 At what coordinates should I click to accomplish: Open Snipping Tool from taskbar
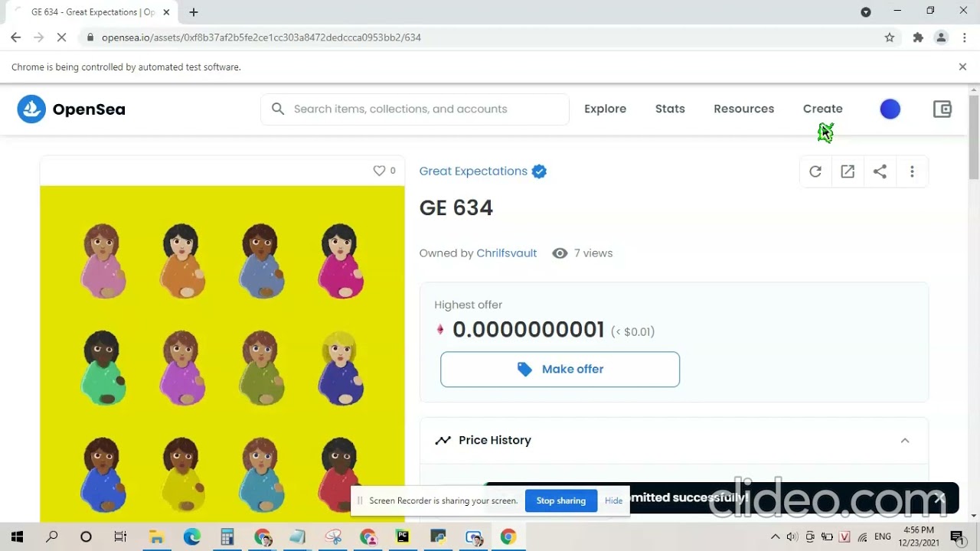tap(333, 536)
